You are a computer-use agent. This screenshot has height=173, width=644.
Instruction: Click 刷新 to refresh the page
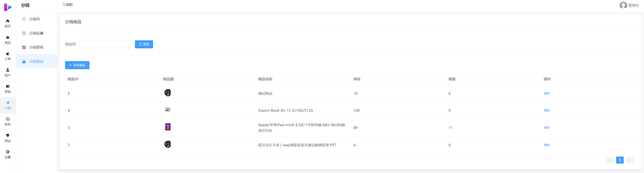68,5
